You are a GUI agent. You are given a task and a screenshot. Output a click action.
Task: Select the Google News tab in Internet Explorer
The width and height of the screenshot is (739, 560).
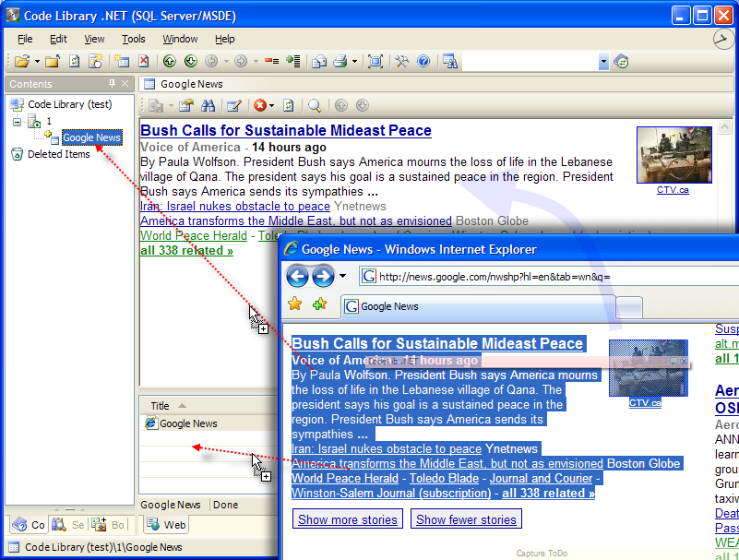[x=478, y=306]
